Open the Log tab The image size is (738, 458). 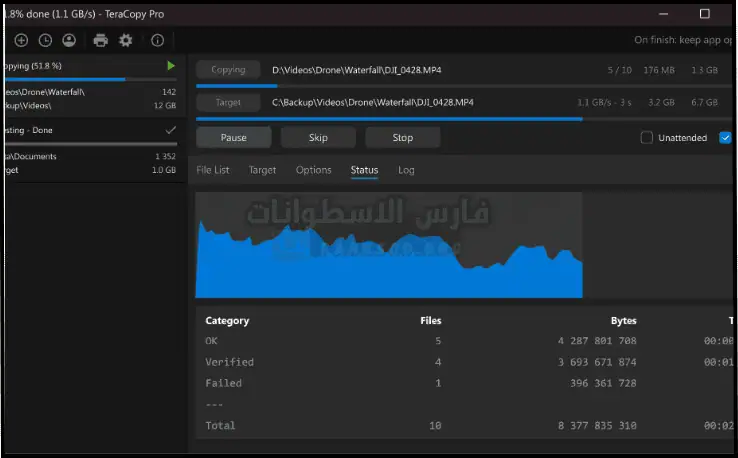click(x=406, y=170)
